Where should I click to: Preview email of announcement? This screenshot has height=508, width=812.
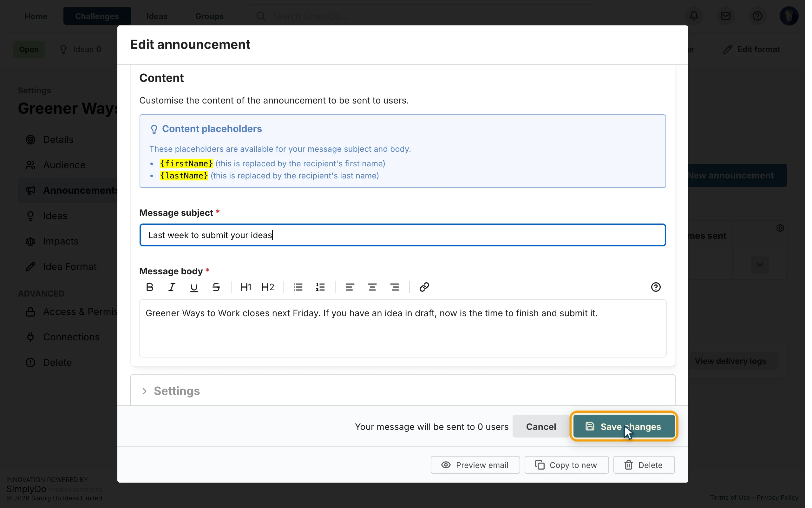click(475, 465)
